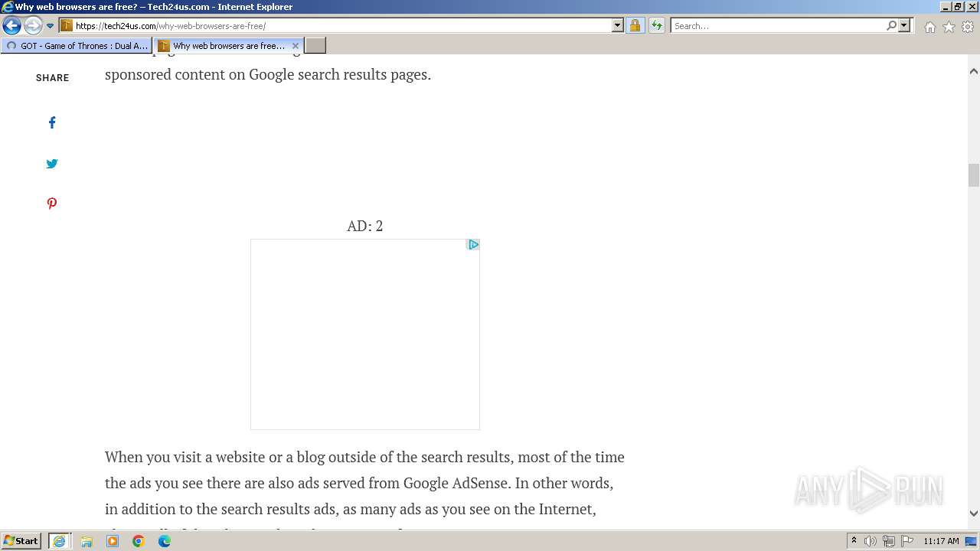The width and height of the screenshot is (980, 551).
Task: Open the recent pages dropdown arrow
Action: [x=50, y=26]
